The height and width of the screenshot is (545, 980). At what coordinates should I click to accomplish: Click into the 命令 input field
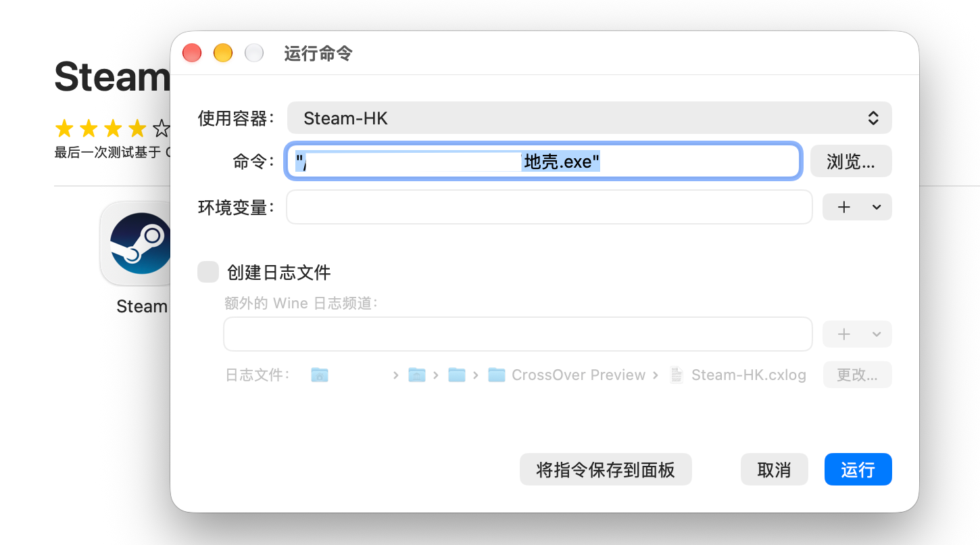(544, 162)
